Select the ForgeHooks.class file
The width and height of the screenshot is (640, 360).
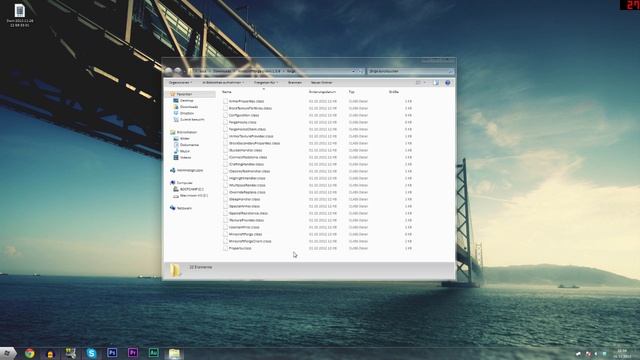coord(242,122)
